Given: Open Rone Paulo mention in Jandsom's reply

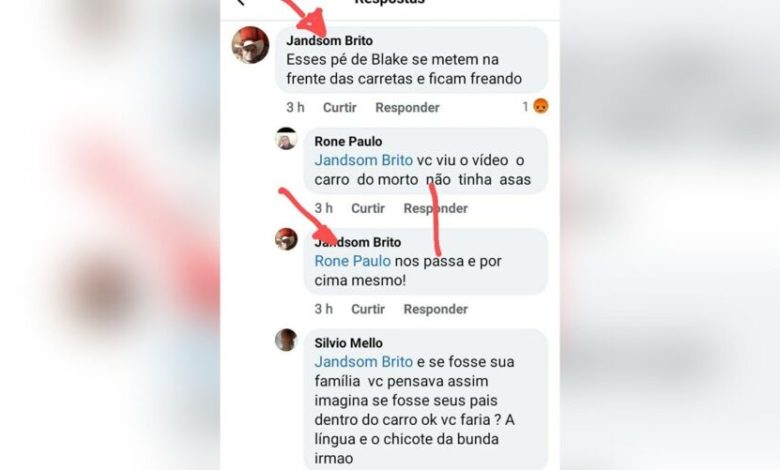Looking at the screenshot, I should click(x=353, y=262).
